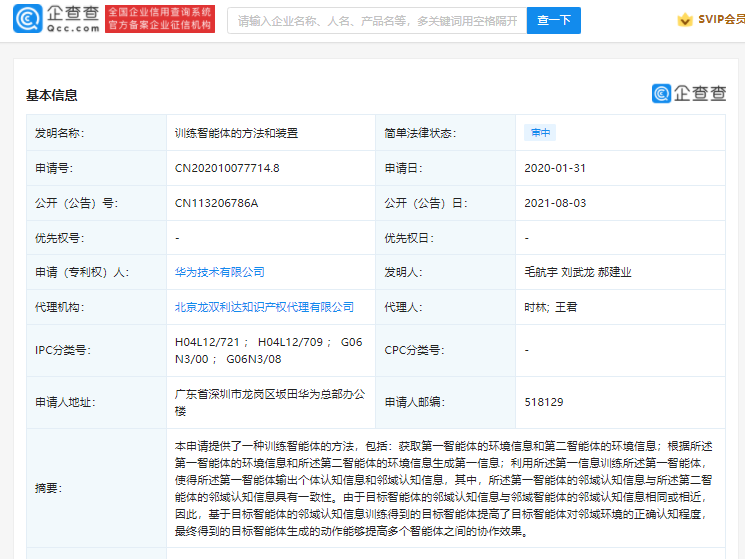Click the IPC classification H04L12/721 value
The image size is (745, 559).
(x=208, y=342)
